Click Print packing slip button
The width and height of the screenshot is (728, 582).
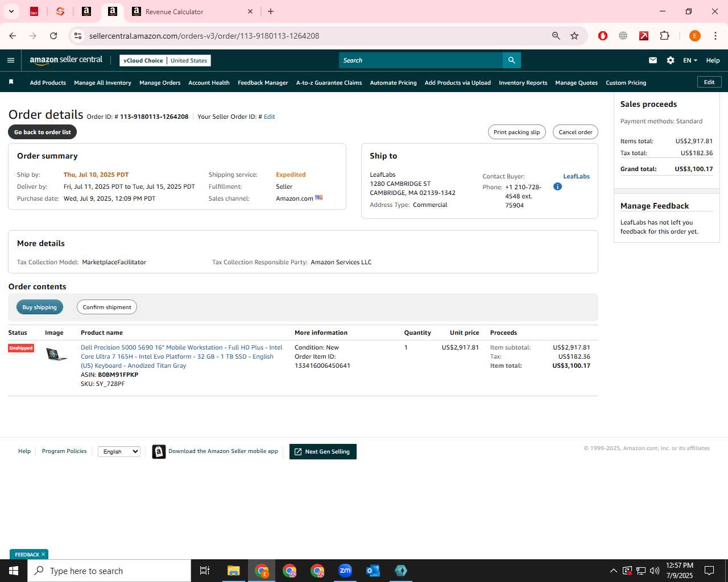[x=516, y=132]
